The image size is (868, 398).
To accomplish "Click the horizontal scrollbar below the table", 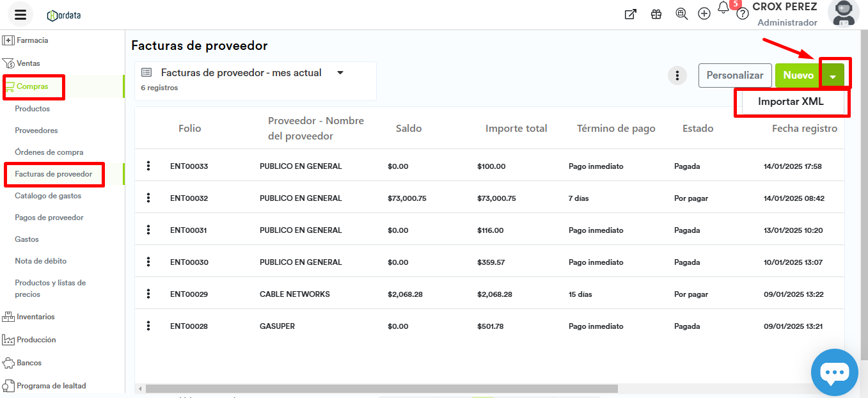I will pyautogui.click(x=381, y=388).
